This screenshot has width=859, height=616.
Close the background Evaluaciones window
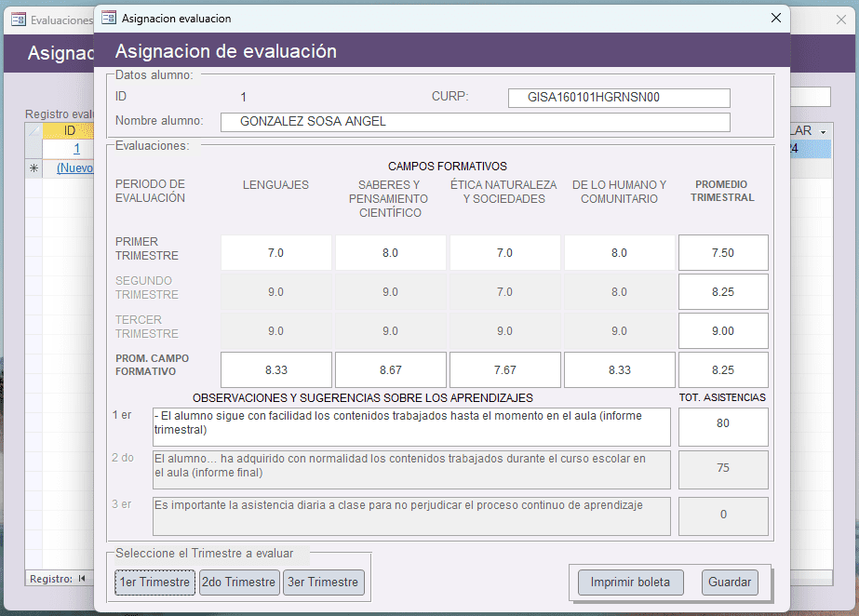(x=841, y=20)
